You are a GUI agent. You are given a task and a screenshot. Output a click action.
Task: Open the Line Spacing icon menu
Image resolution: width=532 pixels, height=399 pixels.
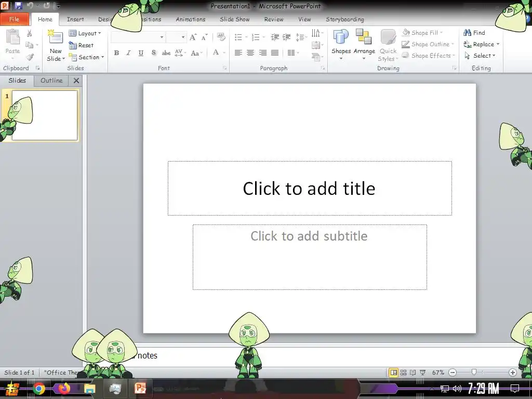click(x=300, y=37)
